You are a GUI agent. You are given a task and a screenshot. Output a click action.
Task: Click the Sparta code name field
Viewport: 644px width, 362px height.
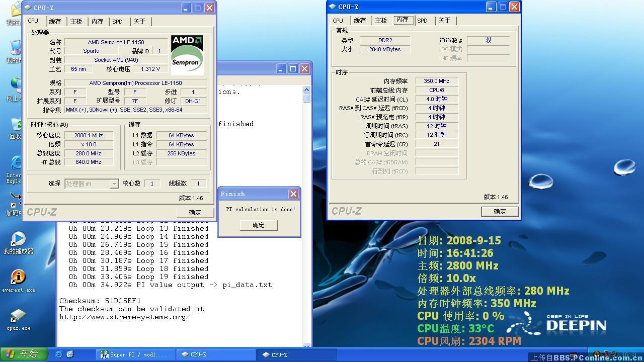(x=91, y=51)
